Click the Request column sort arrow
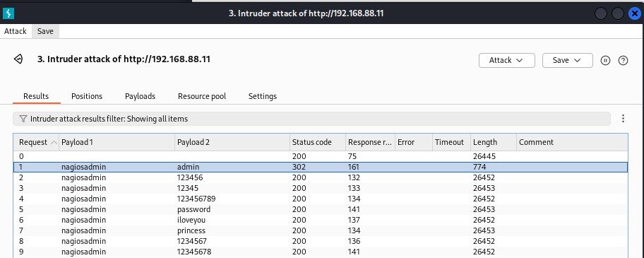Screen dimensions: 644x258 [54, 143]
